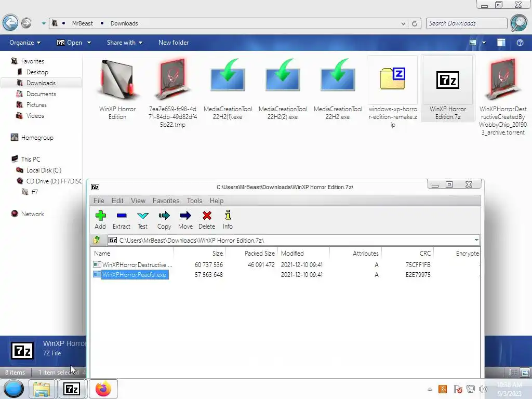532x399 pixels.
Task: Click the magnifier search icon in Explorer
Action: click(x=519, y=23)
